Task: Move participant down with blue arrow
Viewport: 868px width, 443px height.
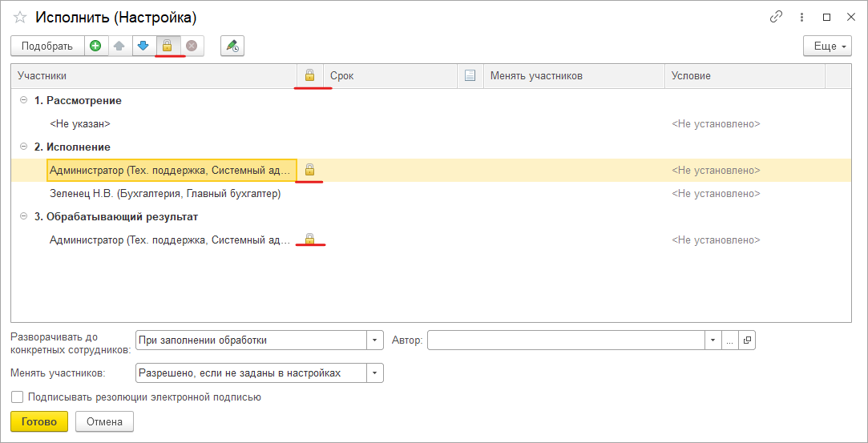Action: click(x=143, y=46)
